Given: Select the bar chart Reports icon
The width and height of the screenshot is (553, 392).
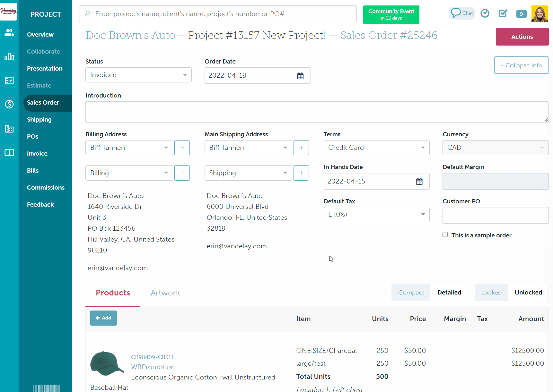Looking at the screenshot, I should click(x=9, y=56).
